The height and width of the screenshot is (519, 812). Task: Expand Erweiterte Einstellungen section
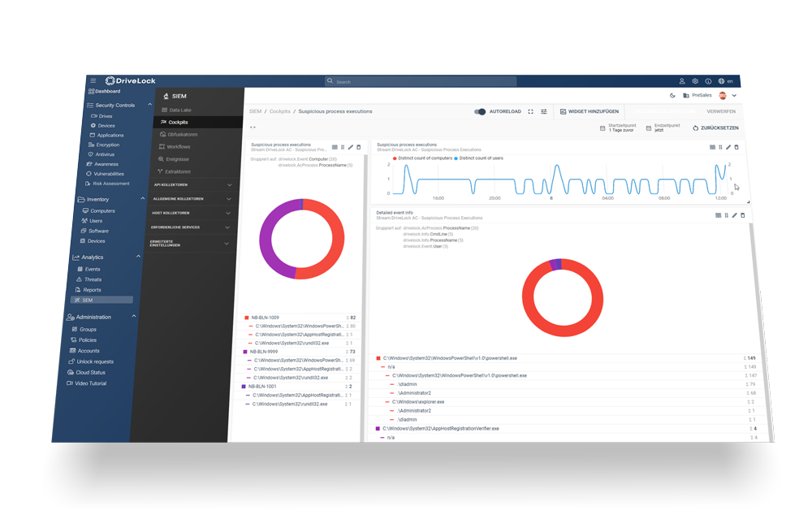(188, 244)
